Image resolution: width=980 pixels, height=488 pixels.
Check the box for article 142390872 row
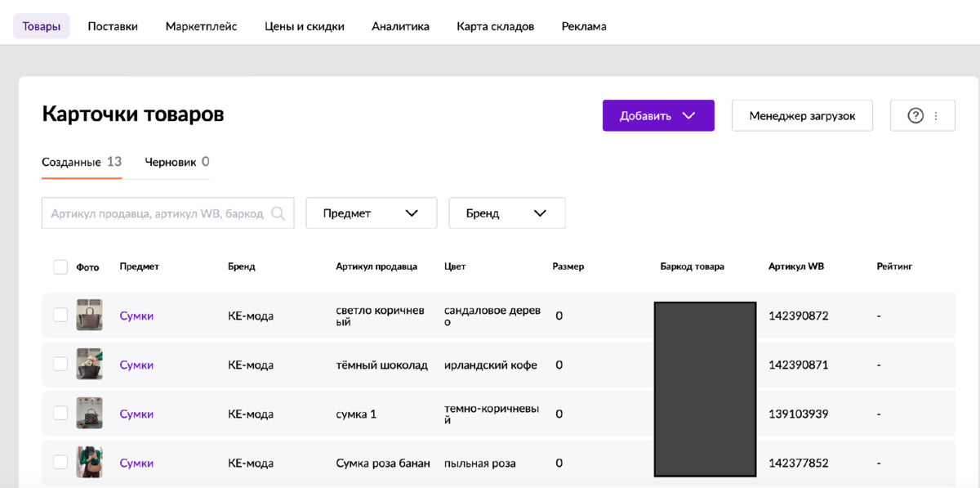[60, 315]
